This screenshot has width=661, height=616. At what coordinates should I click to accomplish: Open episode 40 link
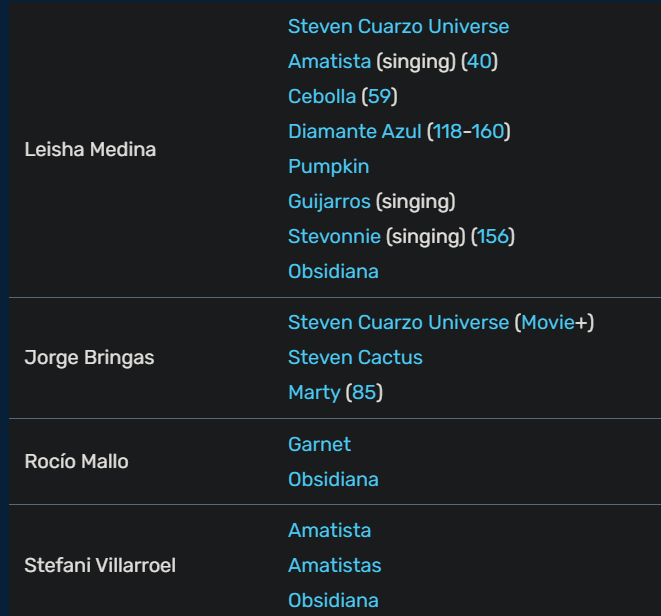pyautogui.click(x=479, y=62)
